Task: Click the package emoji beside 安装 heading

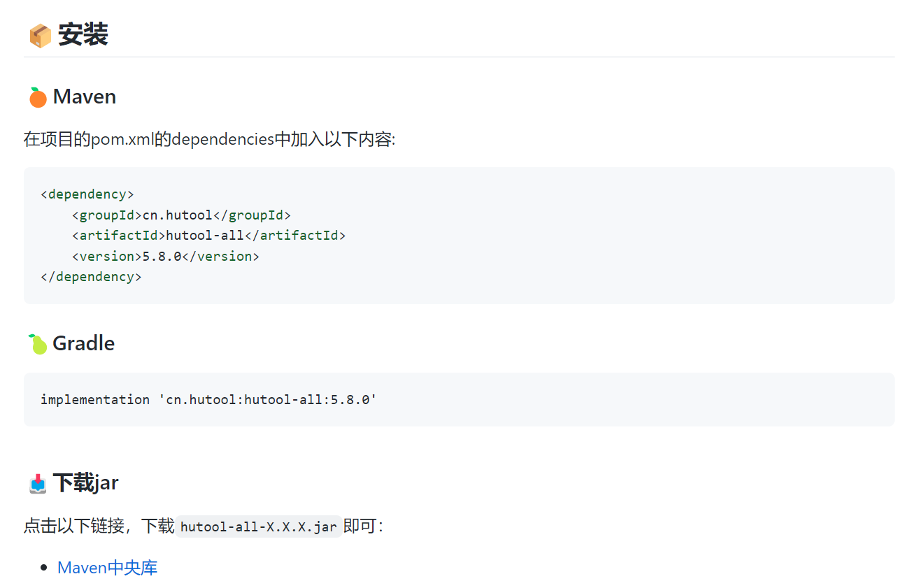Action: (x=40, y=35)
